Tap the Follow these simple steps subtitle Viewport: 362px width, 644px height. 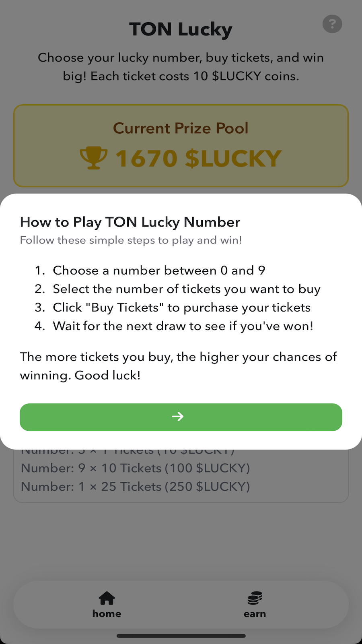pos(131,240)
